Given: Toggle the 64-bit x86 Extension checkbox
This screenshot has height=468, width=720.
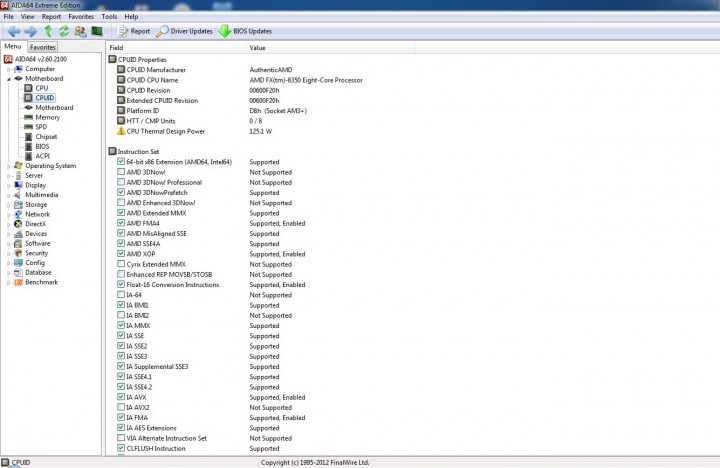Looking at the screenshot, I should point(121,162).
